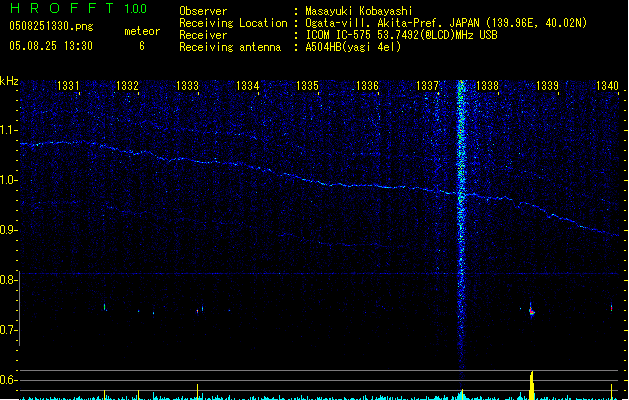Click the meteor count value 6
This screenshot has width=629, height=400.
(141, 46)
